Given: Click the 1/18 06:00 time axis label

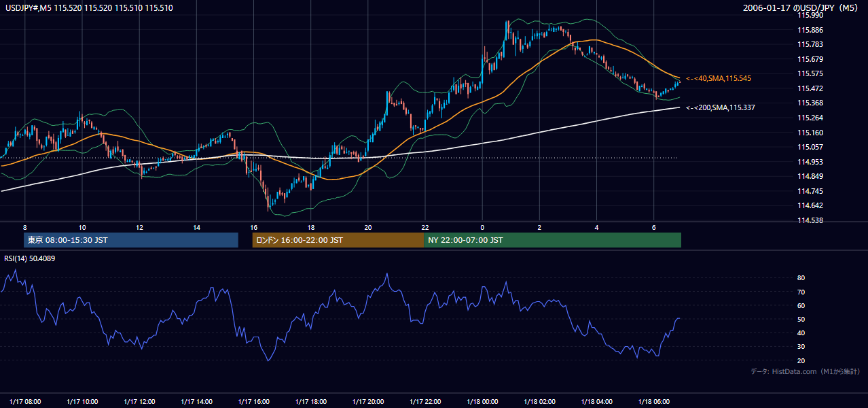Looking at the screenshot, I should [x=653, y=401].
